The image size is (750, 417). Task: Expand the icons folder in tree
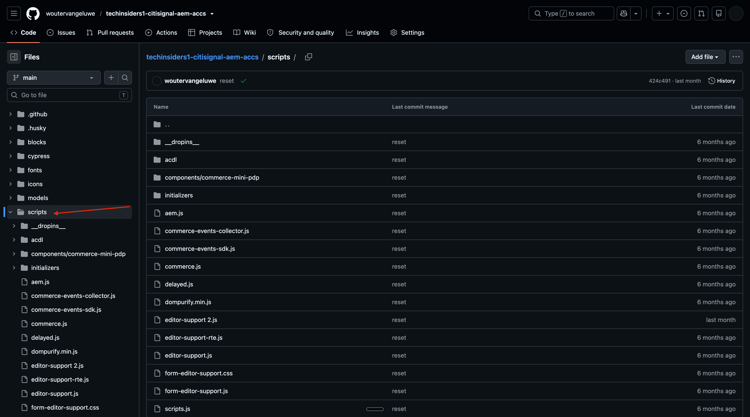[x=10, y=184]
